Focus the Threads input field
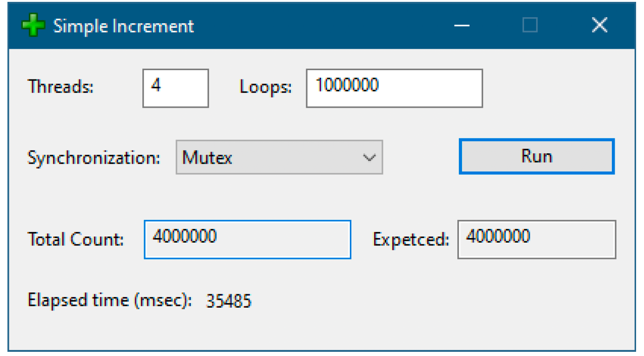Screen dimensions: 644x356 click(x=175, y=88)
